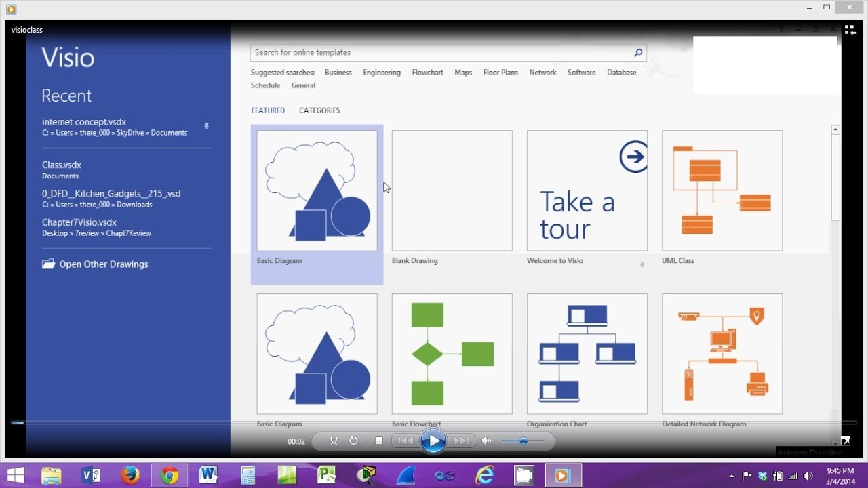Viewport: 868px width, 488px height.
Task: Click the pin icon beside Welcome to Visio
Action: coord(642,265)
